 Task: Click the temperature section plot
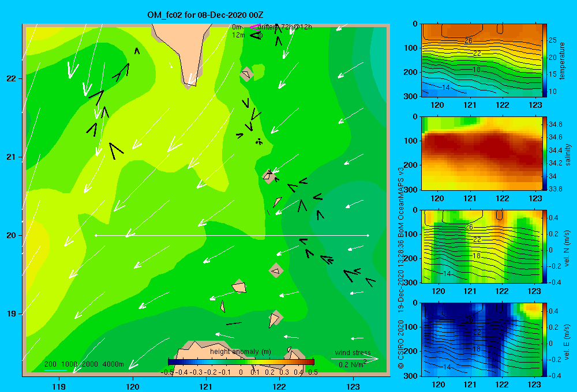click(x=482, y=61)
